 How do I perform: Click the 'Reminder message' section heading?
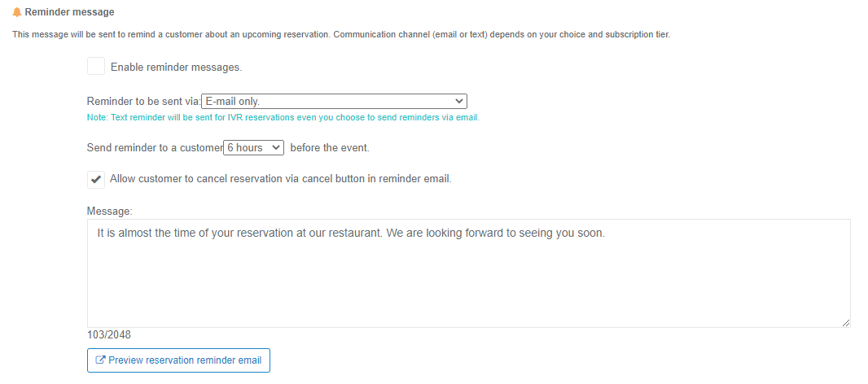tap(70, 11)
